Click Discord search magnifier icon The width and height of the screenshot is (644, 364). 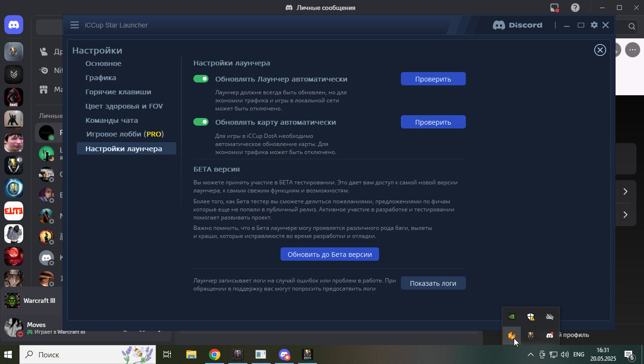[632, 27]
